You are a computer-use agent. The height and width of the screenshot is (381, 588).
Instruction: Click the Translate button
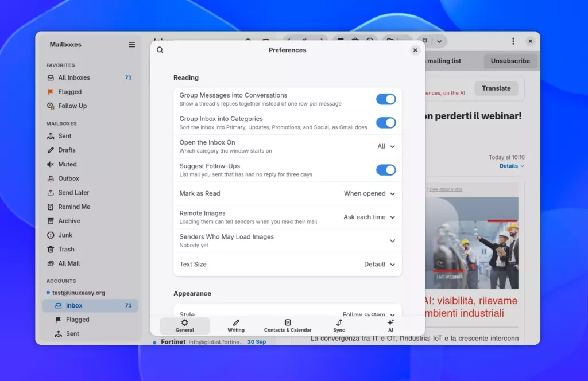tap(496, 88)
